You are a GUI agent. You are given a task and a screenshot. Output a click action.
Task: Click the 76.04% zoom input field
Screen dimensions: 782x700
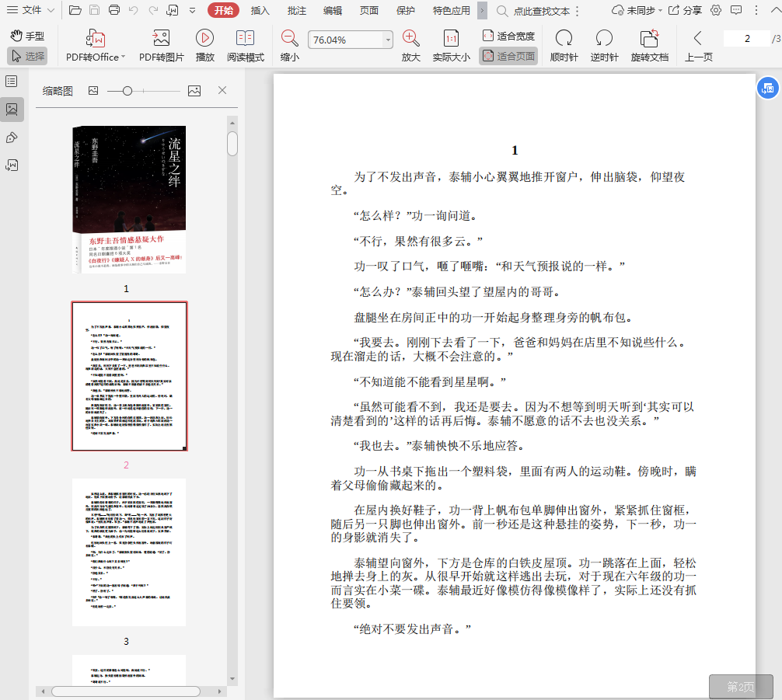click(345, 40)
